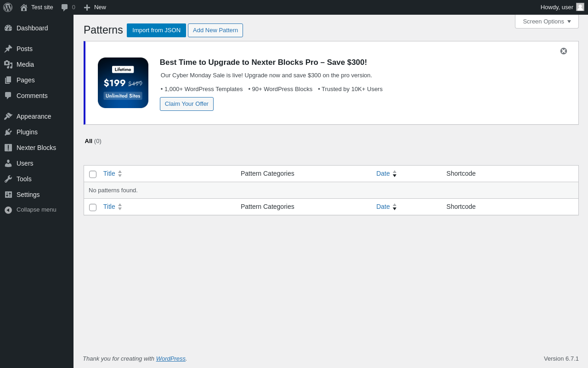Open the Test site home icon
This screenshot has width=588, height=368.
[x=24, y=7]
